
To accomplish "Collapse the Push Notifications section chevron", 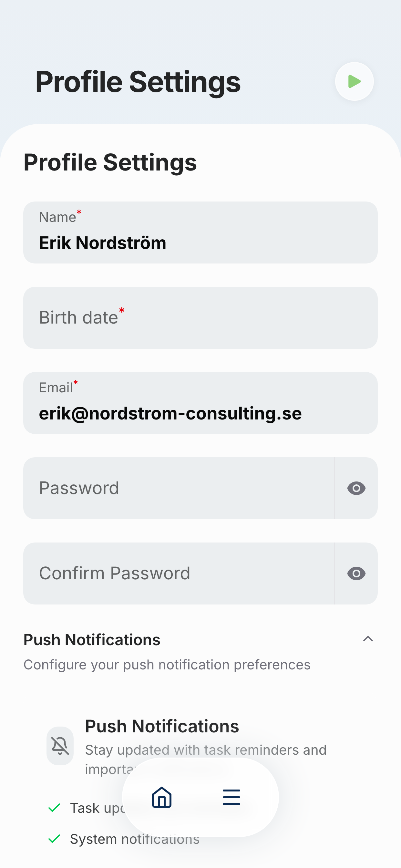I will 368,639.
